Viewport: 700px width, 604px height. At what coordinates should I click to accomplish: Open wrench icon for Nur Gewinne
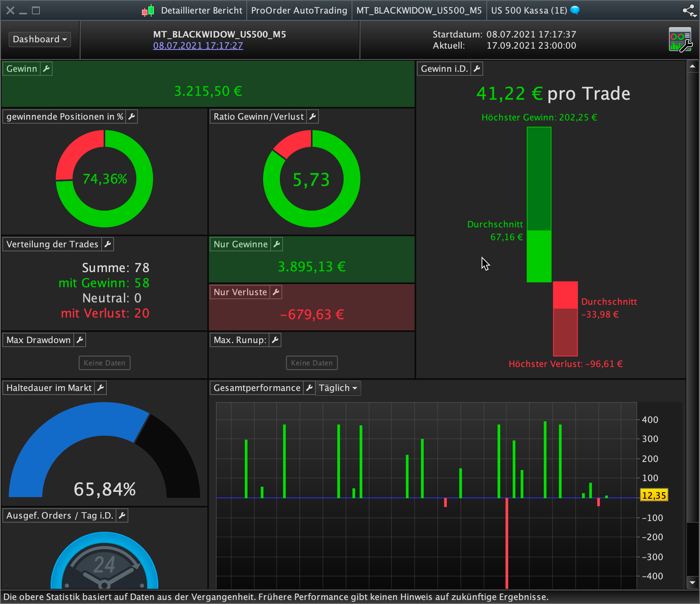[x=277, y=244]
